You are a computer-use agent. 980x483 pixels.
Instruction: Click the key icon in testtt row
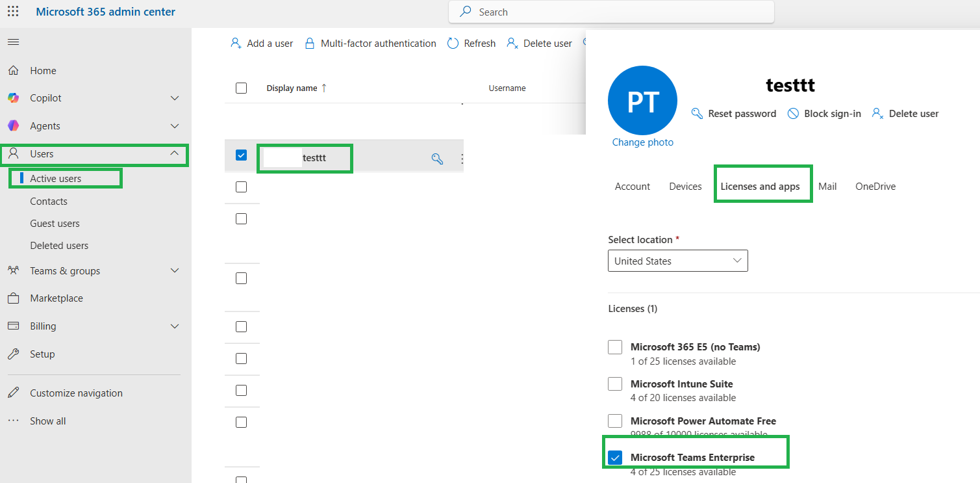pos(437,158)
